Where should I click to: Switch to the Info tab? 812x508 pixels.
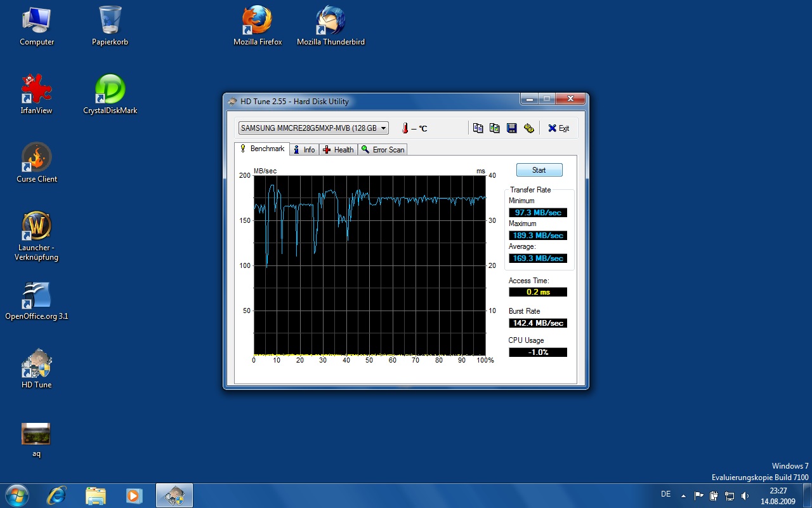[x=304, y=150]
